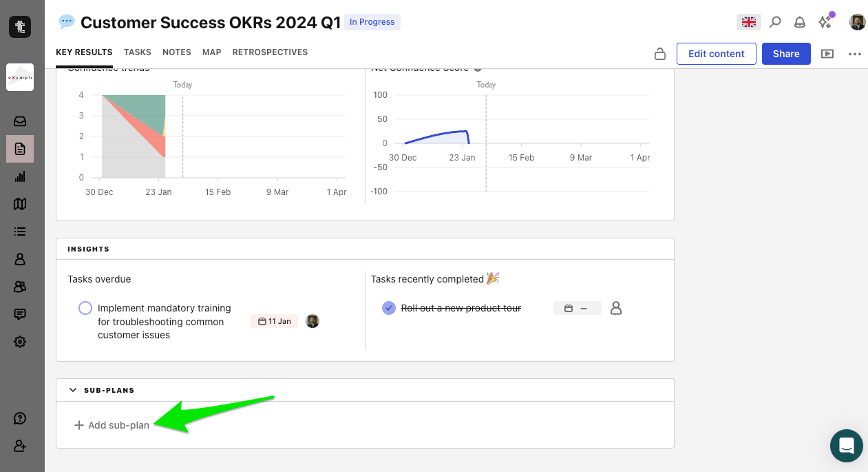Image resolution: width=868 pixels, height=472 pixels.
Task: Click the AI sparkle icon
Action: tap(825, 22)
